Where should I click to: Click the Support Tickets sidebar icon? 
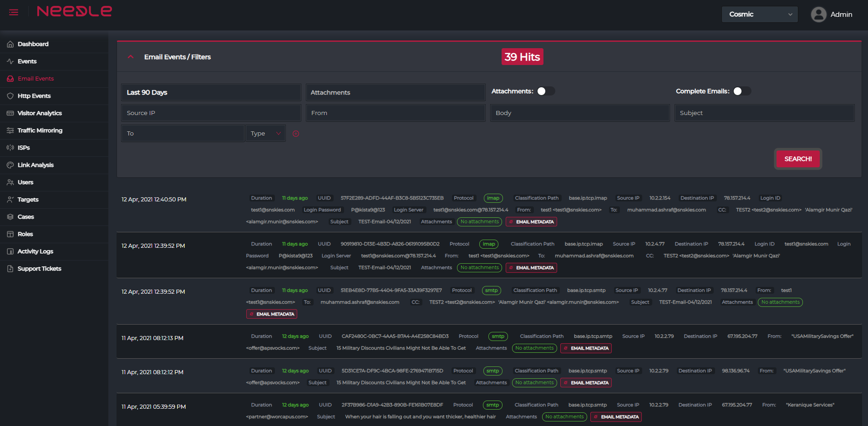(10, 269)
